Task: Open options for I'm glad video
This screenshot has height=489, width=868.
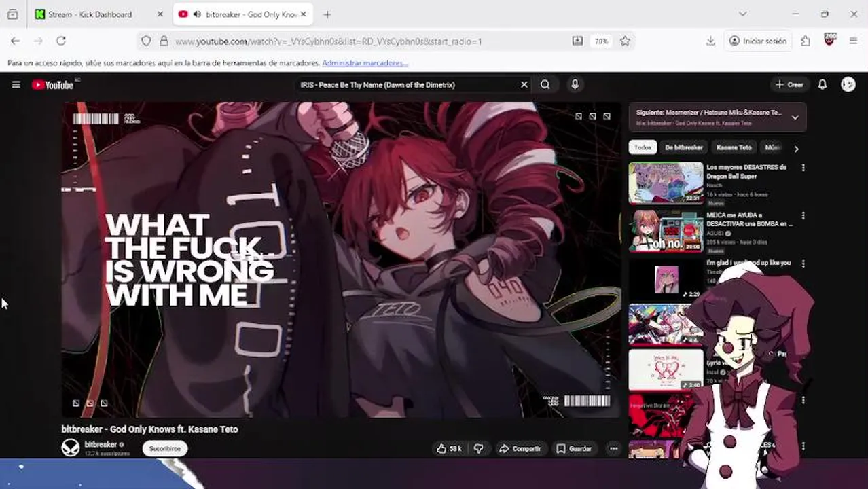Action: pos(803,264)
